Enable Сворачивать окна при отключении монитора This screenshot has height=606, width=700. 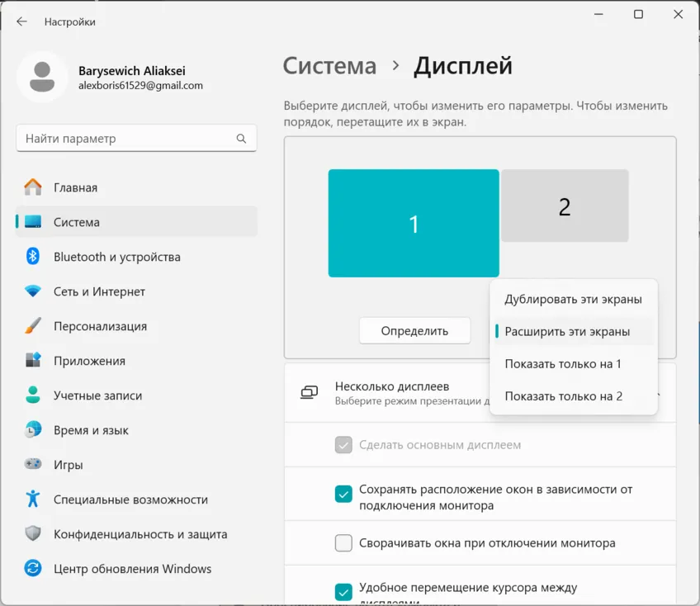tap(343, 542)
